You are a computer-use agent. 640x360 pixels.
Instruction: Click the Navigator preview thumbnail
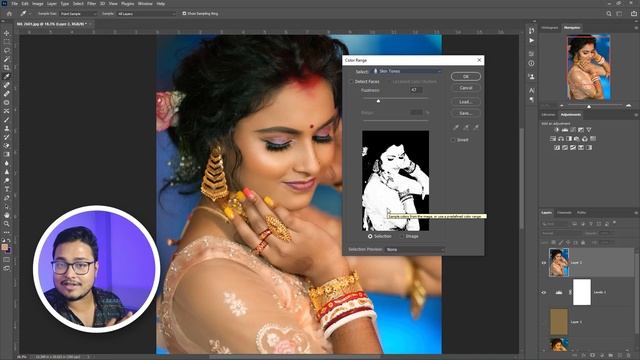click(589, 67)
